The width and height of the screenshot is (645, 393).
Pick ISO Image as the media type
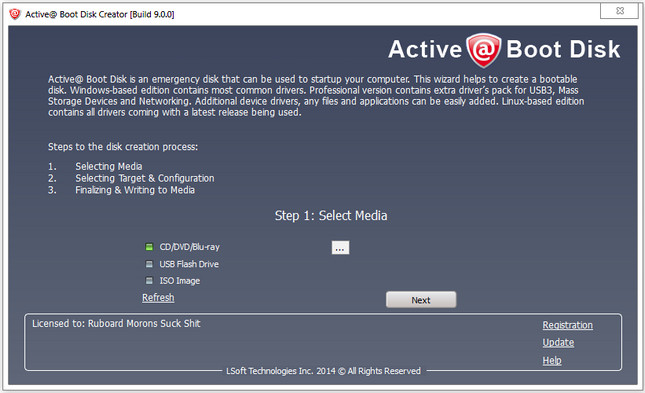click(x=172, y=281)
